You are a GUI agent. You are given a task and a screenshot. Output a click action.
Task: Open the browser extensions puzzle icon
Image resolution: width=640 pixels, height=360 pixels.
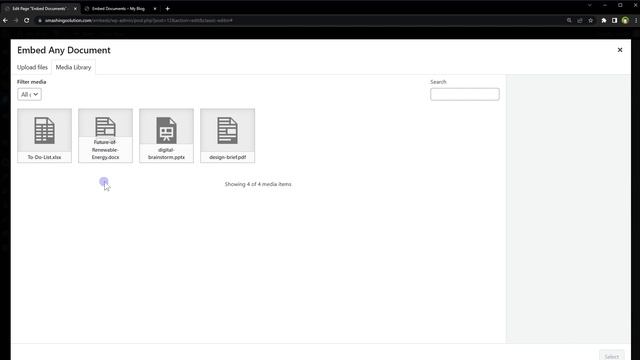coord(604,20)
